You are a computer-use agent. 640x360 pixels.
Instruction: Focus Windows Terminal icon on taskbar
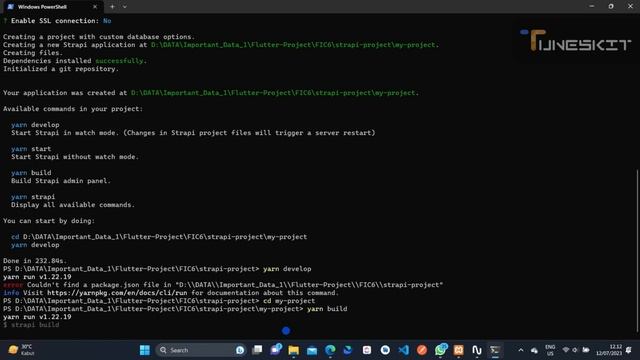[x=495, y=350]
